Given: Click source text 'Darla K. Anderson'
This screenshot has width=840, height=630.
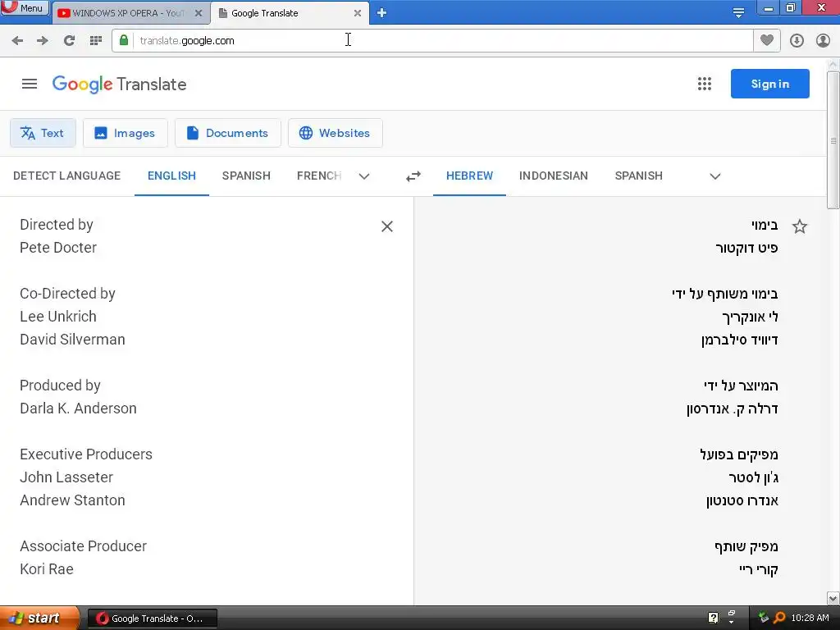Looking at the screenshot, I should coord(78,409).
